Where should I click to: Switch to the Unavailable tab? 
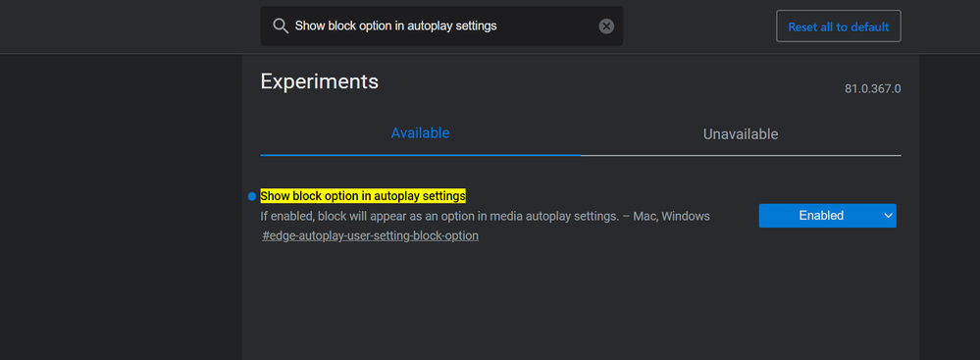pyautogui.click(x=741, y=133)
